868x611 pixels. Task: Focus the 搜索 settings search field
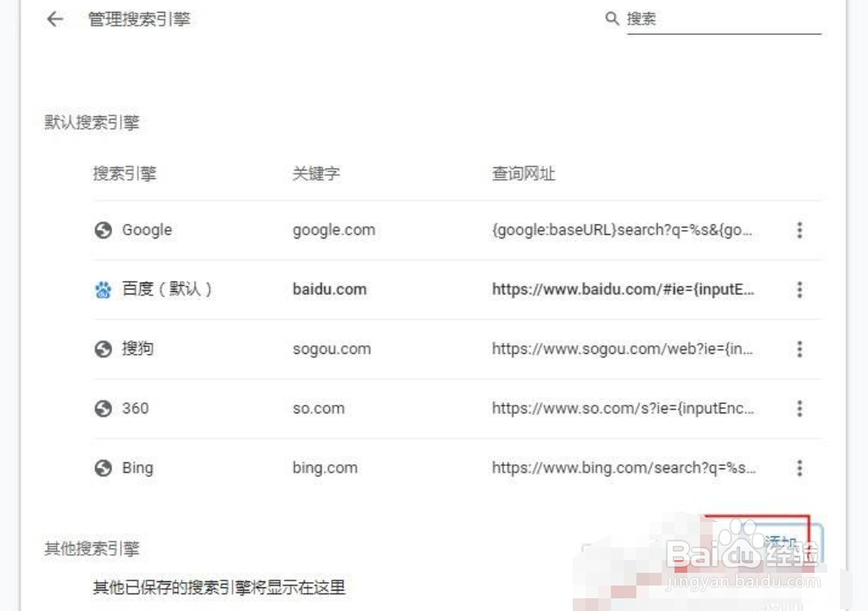pos(724,20)
